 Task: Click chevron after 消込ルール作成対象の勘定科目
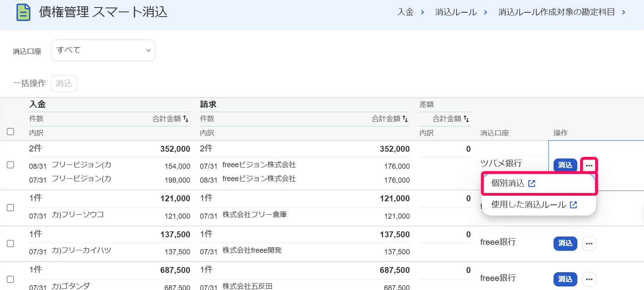pos(623,12)
